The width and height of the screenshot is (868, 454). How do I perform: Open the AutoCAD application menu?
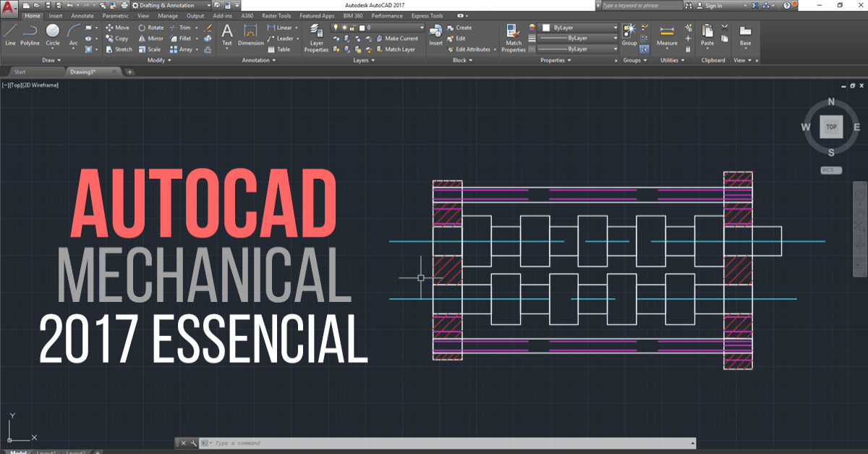click(9, 8)
